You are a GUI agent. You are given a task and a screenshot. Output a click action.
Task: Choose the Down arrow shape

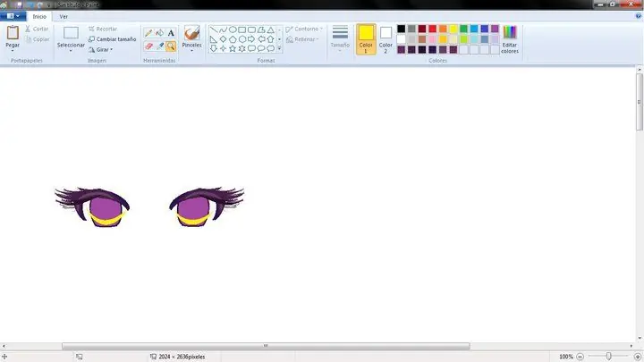[x=214, y=48]
